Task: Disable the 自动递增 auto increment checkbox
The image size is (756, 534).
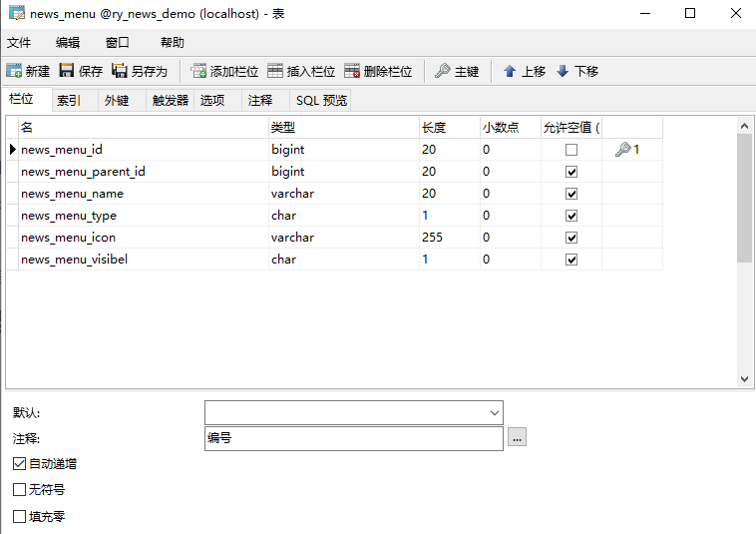Action: click(x=19, y=464)
